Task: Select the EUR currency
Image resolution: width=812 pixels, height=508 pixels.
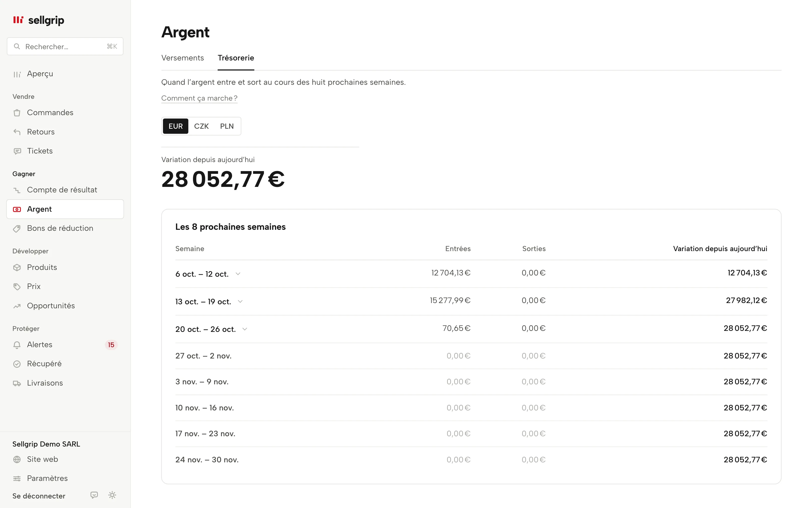Action: [x=175, y=126]
